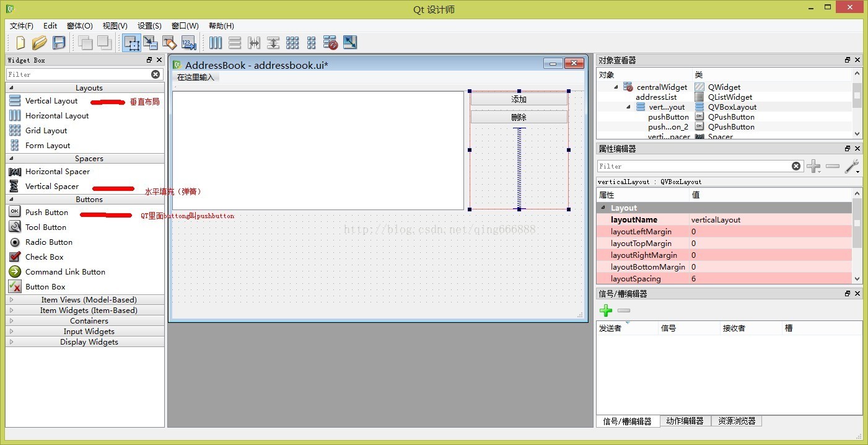This screenshot has height=445, width=868.
Task: Click the Adjust Size toolbar icon
Action: coord(350,43)
